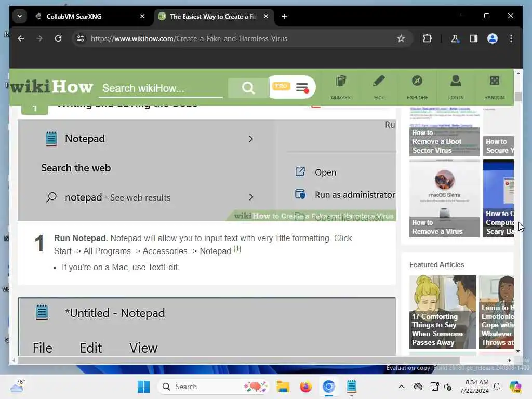Viewport: 532px width, 399px height.
Task: Reload the wikiHow page
Action: click(x=58, y=38)
